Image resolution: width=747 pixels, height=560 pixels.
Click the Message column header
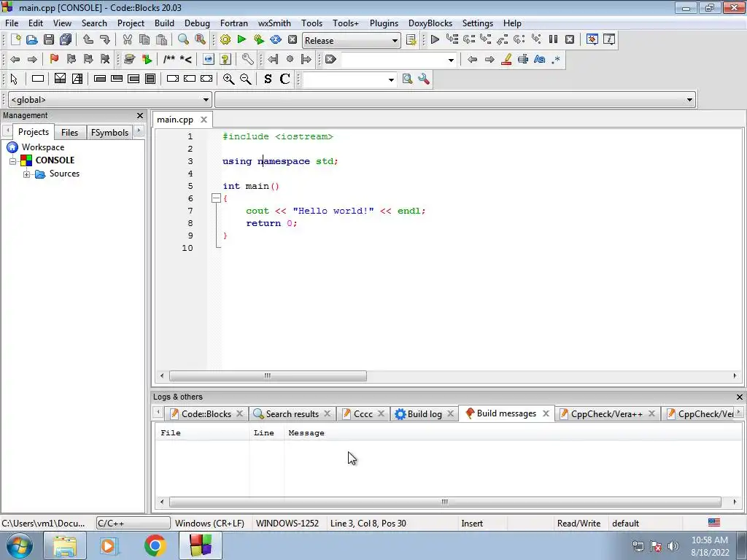pyautogui.click(x=306, y=433)
